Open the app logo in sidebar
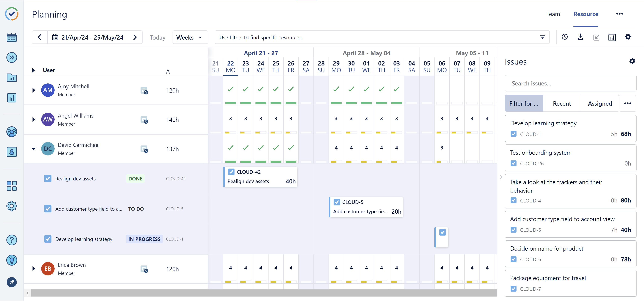644x301 pixels. tap(12, 14)
